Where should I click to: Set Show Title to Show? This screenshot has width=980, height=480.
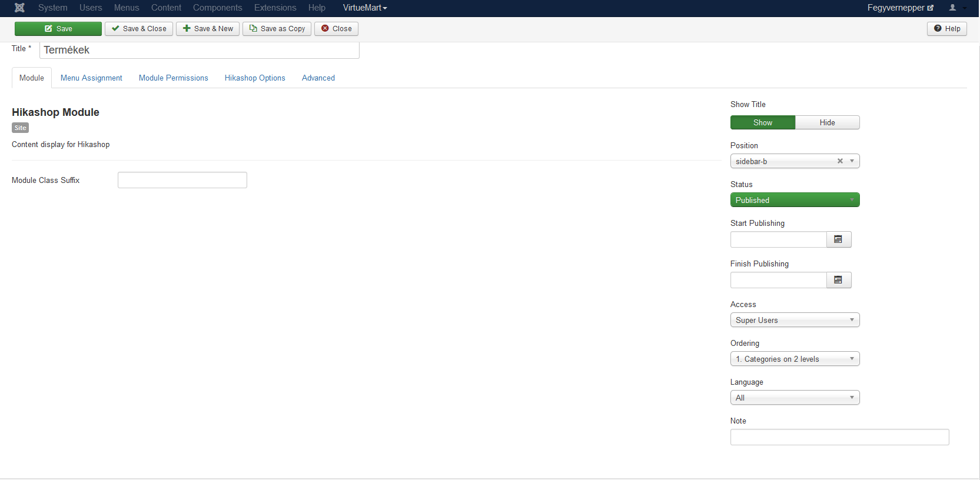[763, 122]
